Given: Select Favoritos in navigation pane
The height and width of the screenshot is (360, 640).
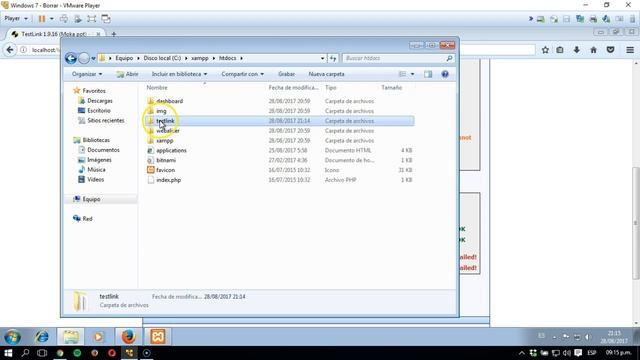Looking at the screenshot, I should (x=94, y=91).
